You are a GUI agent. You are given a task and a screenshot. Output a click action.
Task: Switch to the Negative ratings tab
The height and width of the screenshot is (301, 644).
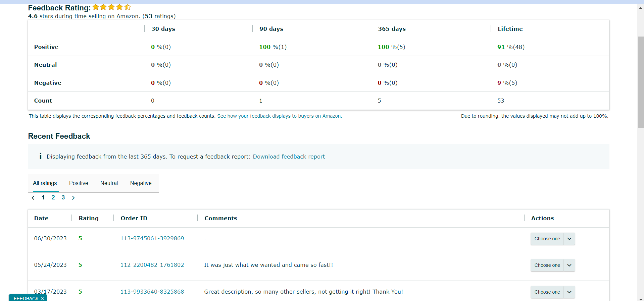[x=141, y=183]
